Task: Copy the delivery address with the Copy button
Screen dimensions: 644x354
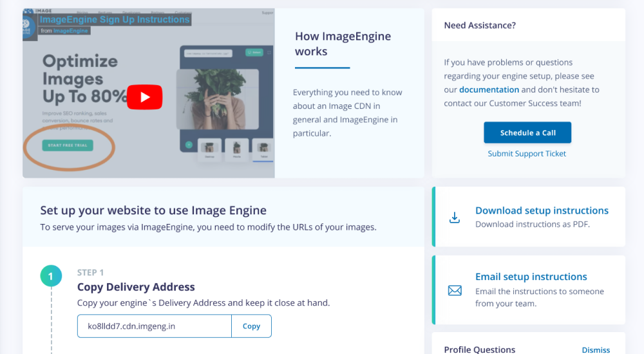Action: [x=251, y=326]
